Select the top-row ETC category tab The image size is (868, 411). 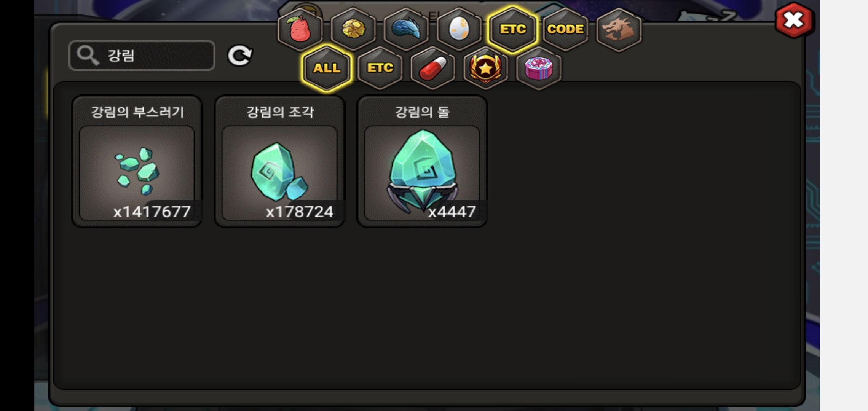(x=512, y=29)
